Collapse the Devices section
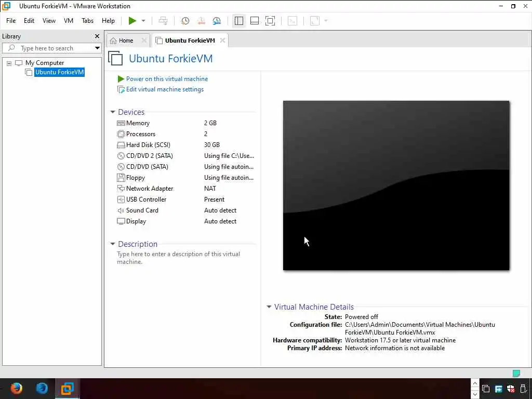532x399 pixels. click(113, 112)
